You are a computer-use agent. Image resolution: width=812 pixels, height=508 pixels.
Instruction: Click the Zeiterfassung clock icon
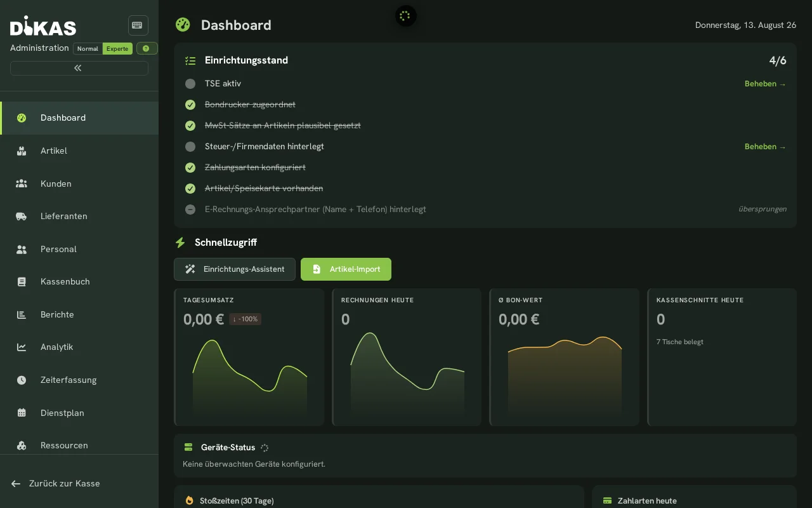click(22, 380)
